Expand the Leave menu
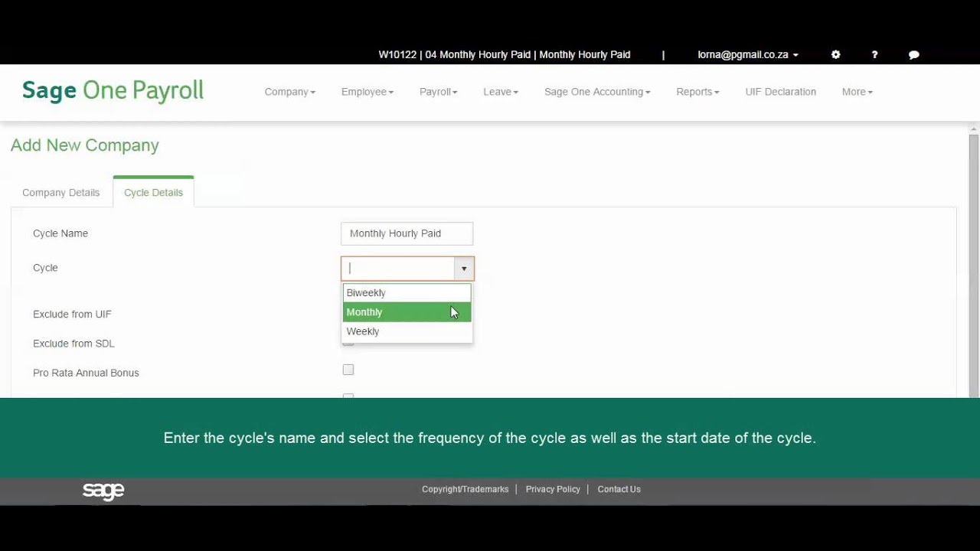This screenshot has width=980, height=551. pyautogui.click(x=501, y=92)
